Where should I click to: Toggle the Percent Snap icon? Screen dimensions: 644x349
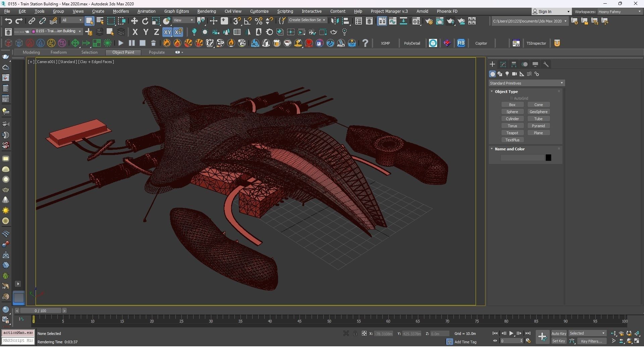[x=258, y=21]
